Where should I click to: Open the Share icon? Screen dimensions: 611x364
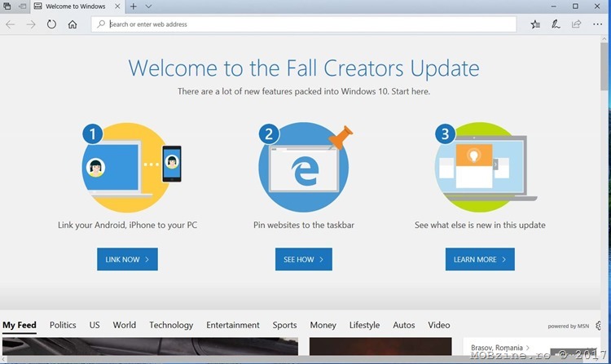coord(576,24)
